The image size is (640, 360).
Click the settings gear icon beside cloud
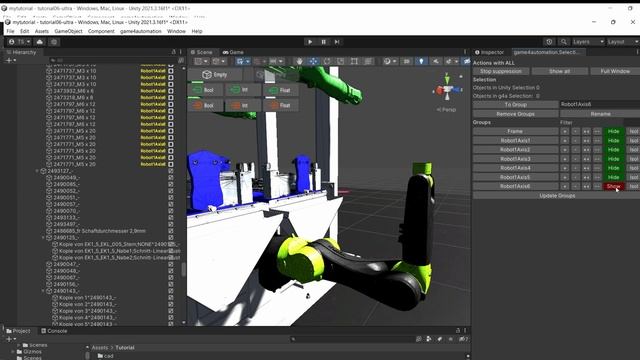pos(54,42)
